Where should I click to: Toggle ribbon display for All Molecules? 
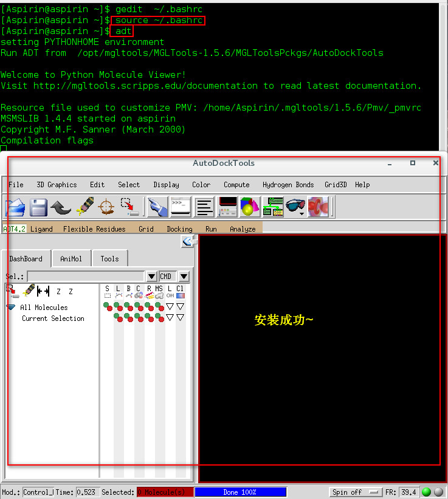point(149,307)
